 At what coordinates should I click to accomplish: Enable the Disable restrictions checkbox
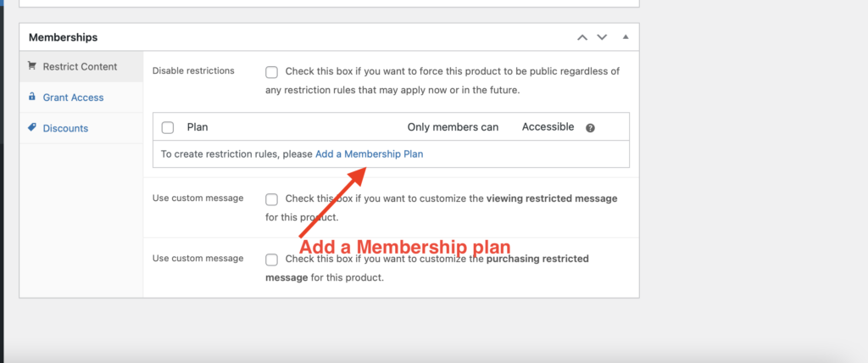[271, 71]
